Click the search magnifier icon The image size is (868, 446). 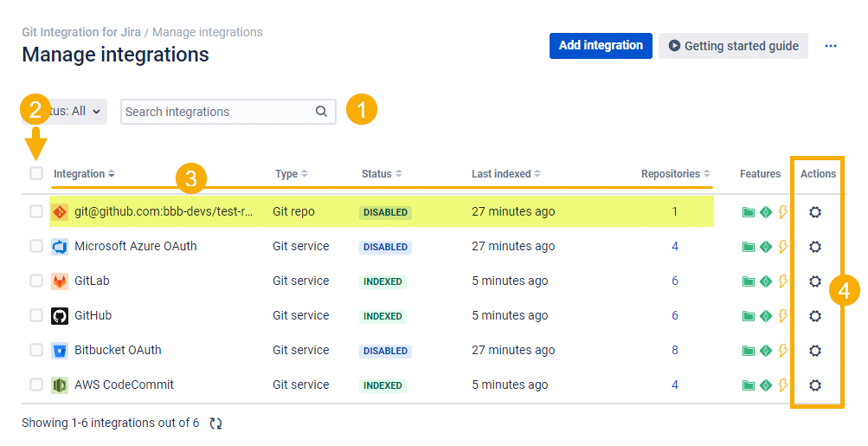coord(321,112)
